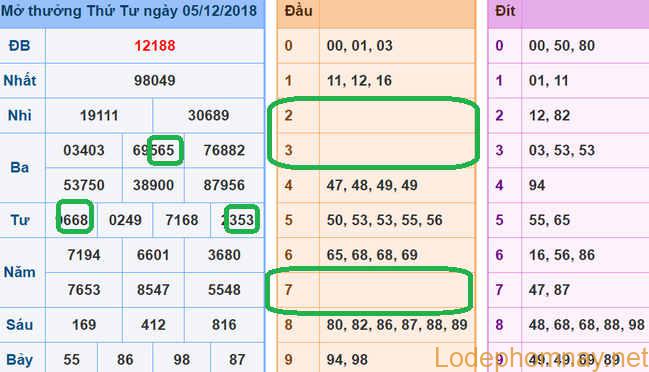
Task: Click the Bảy prize number 55
Action: pyautogui.click(x=72, y=360)
